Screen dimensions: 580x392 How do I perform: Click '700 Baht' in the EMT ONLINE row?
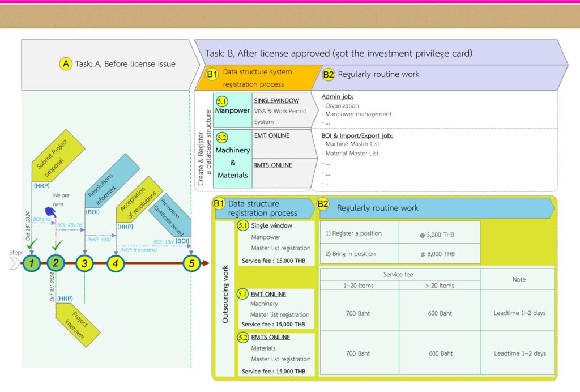358,313
